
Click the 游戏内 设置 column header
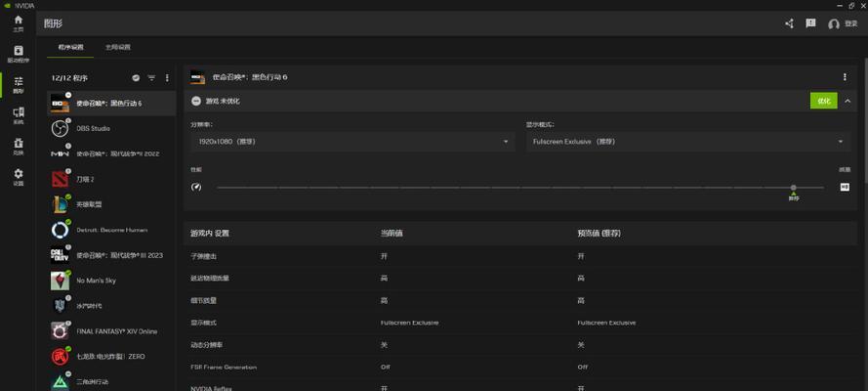click(209, 234)
